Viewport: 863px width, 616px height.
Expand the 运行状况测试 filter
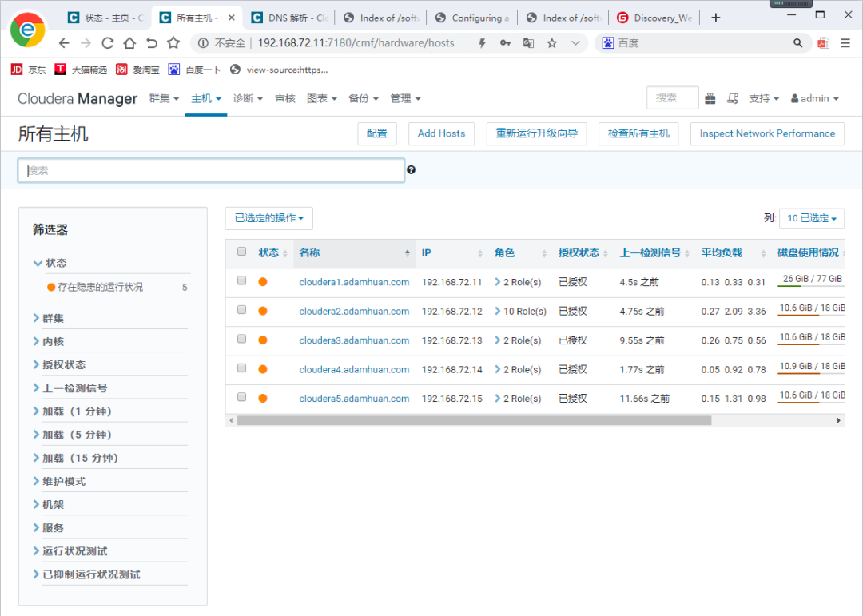70,551
